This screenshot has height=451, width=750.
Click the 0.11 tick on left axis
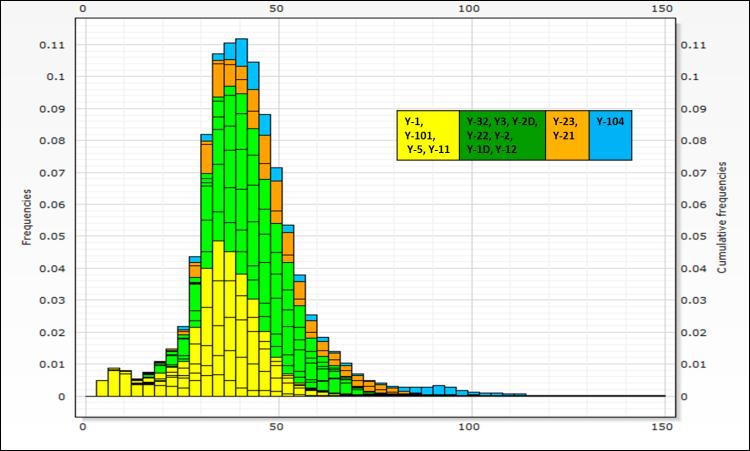pos(52,45)
